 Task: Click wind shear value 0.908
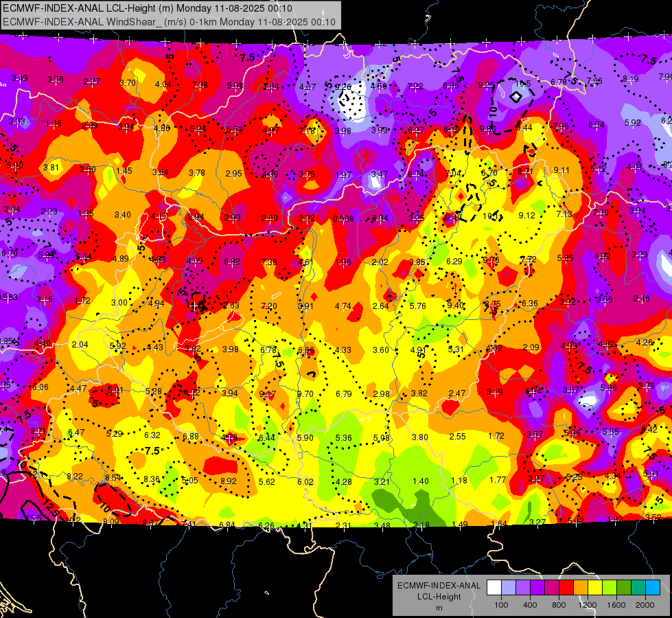click(x=344, y=219)
